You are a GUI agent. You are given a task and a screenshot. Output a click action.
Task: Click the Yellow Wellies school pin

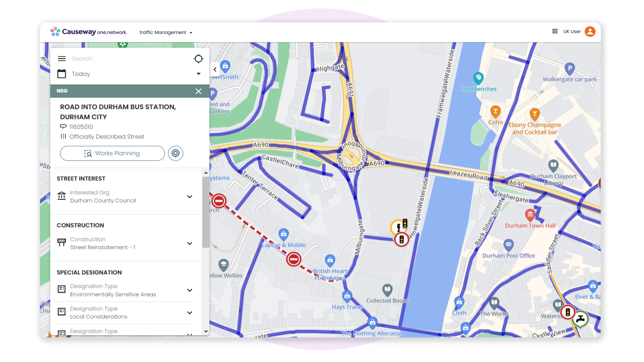click(223, 265)
